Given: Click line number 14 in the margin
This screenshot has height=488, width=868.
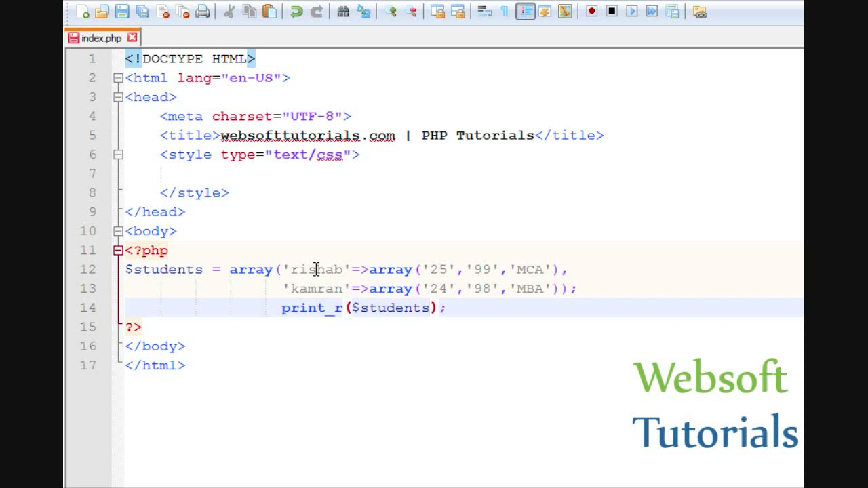Looking at the screenshot, I should point(88,308).
